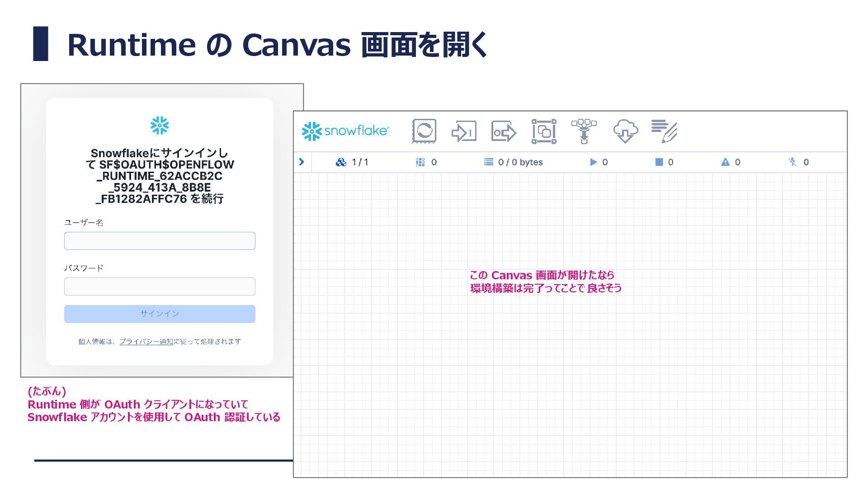The height and width of the screenshot is (488, 868).
Task: Click the Import from Registry cloud icon
Action: (x=625, y=131)
